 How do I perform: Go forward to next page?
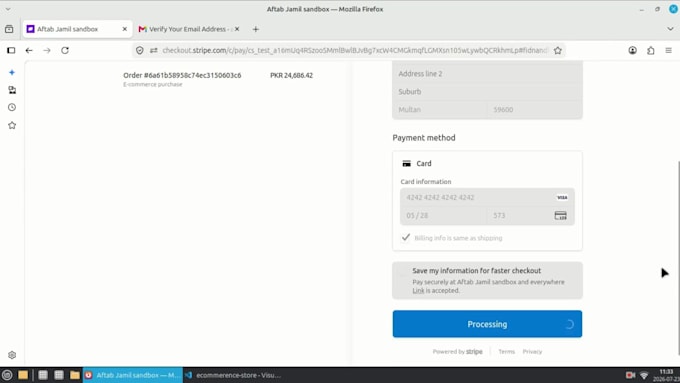click(47, 50)
